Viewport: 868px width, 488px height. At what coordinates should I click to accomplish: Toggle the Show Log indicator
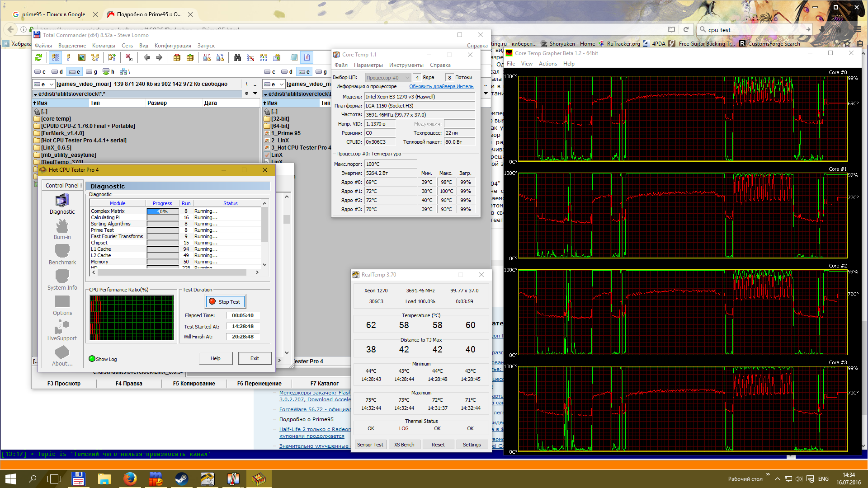[x=92, y=359]
